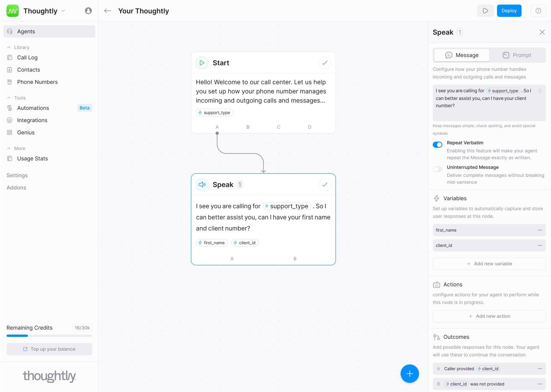The height and width of the screenshot is (392, 551).
Task: Select Start node outcome D
Action: click(310, 127)
